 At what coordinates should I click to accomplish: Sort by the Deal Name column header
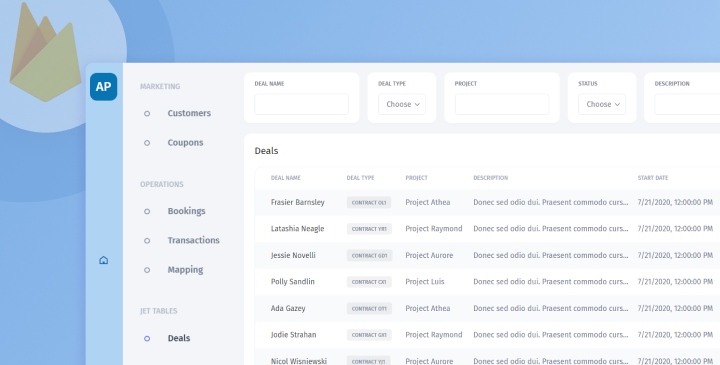coord(286,178)
